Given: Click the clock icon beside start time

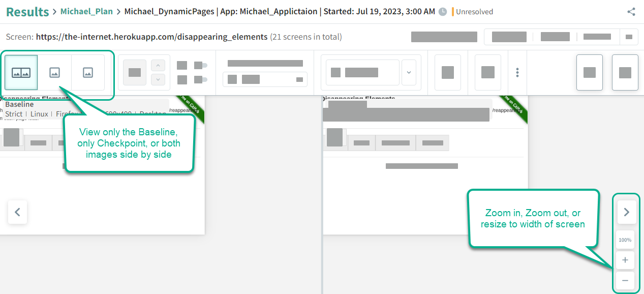Looking at the screenshot, I should coord(443,12).
